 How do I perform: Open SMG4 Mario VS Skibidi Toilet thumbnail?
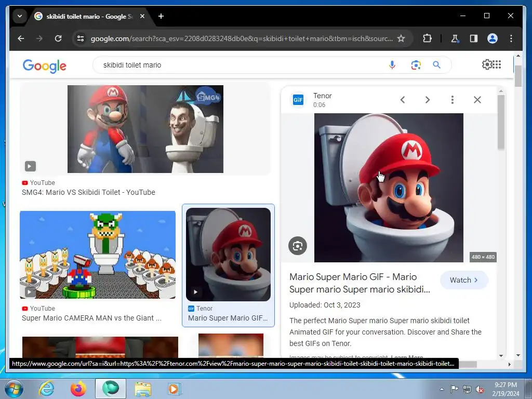(145, 129)
